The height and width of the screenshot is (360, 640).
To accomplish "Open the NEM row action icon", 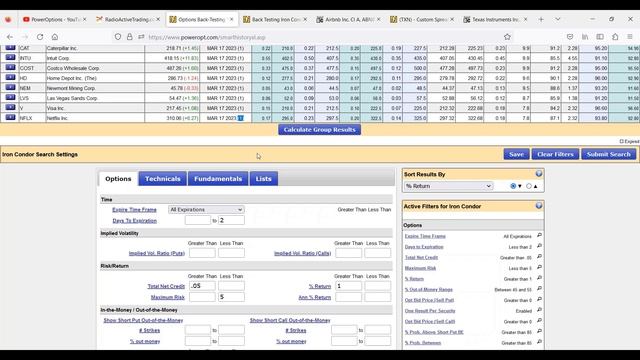I will point(10,87).
